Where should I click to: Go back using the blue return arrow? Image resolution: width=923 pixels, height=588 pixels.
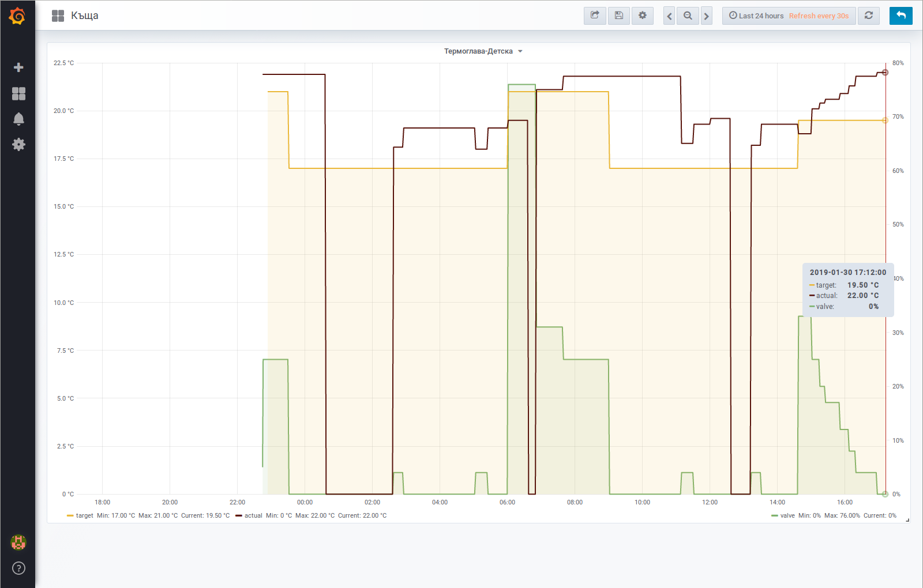click(901, 16)
